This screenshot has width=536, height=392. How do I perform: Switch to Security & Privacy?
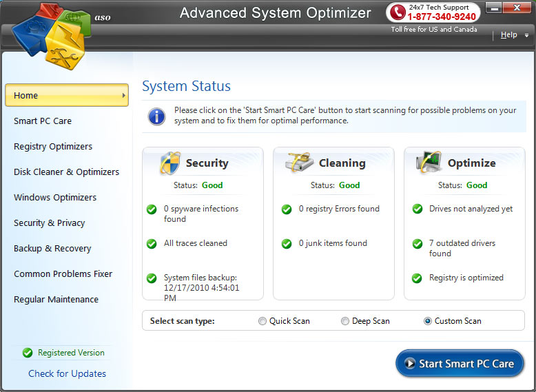[49, 223]
